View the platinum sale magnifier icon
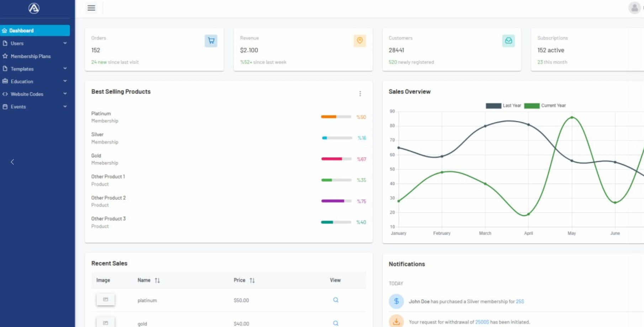This screenshot has width=644, height=327. click(336, 300)
